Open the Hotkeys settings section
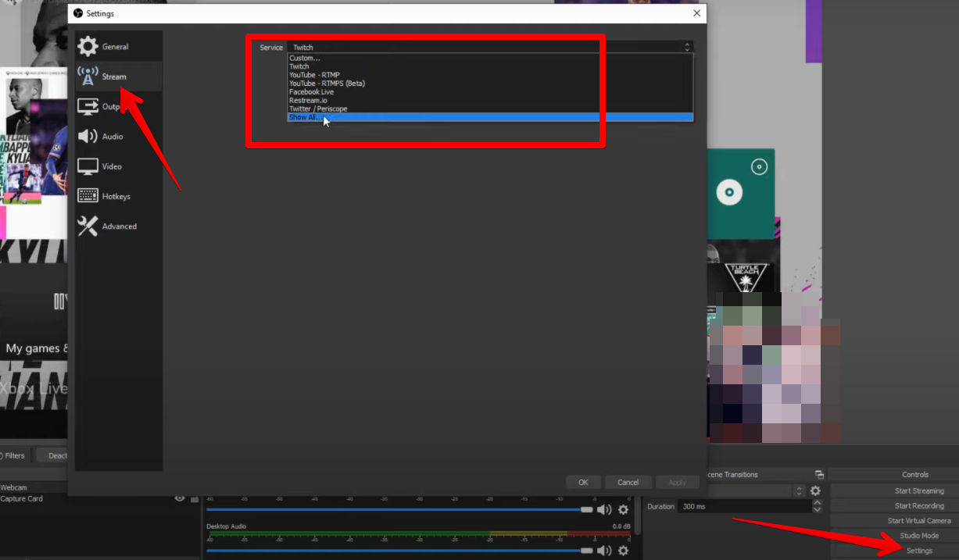This screenshot has height=560, width=959. coord(119,196)
